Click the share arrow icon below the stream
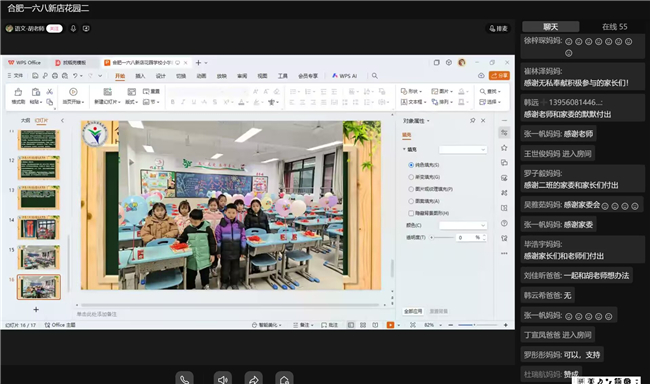 [253, 379]
